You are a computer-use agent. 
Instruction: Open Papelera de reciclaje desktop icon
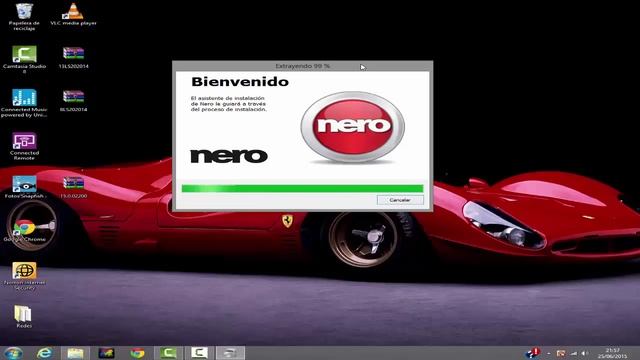pos(24,17)
